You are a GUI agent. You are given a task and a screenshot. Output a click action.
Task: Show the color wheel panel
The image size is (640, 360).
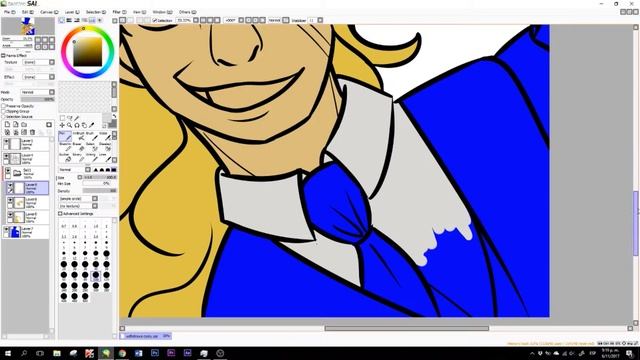[x=62, y=20]
